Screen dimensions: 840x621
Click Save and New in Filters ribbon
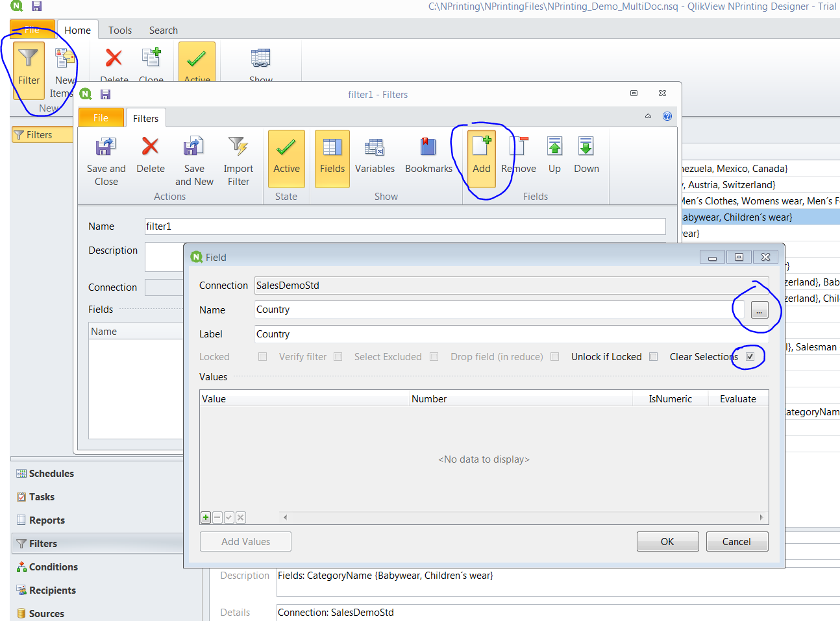(x=194, y=160)
